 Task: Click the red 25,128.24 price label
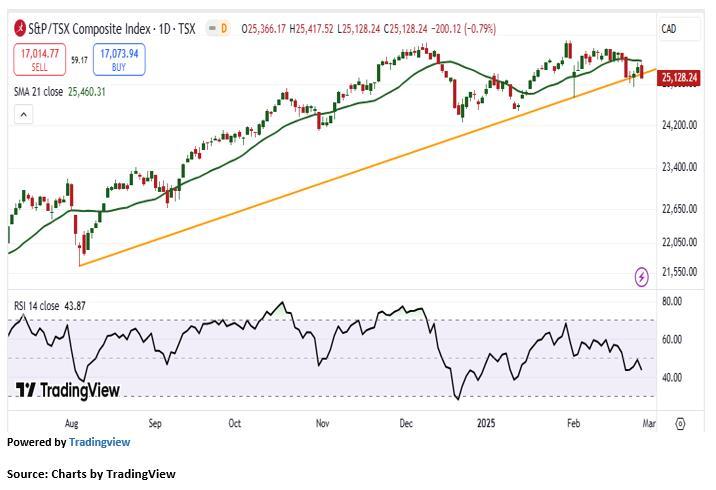point(679,77)
